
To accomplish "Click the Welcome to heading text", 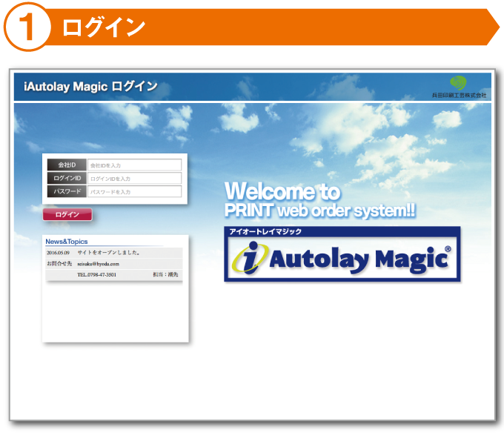I will pyautogui.click(x=282, y=191).
